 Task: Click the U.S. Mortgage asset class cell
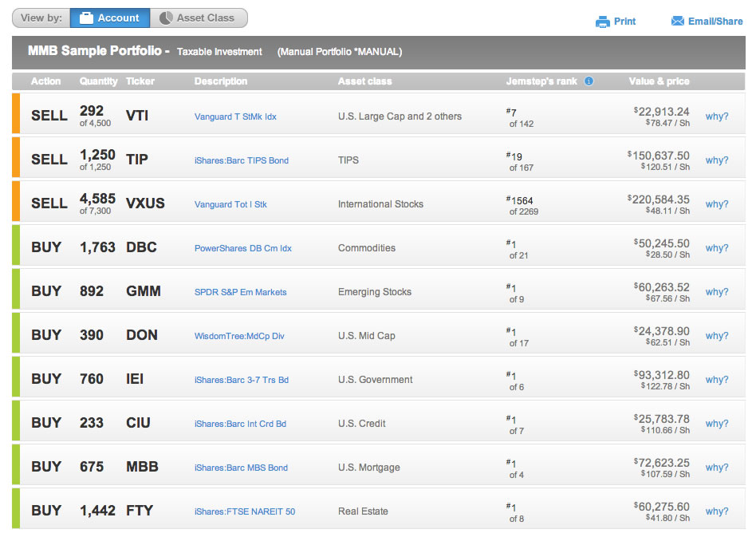coord(369,468)
